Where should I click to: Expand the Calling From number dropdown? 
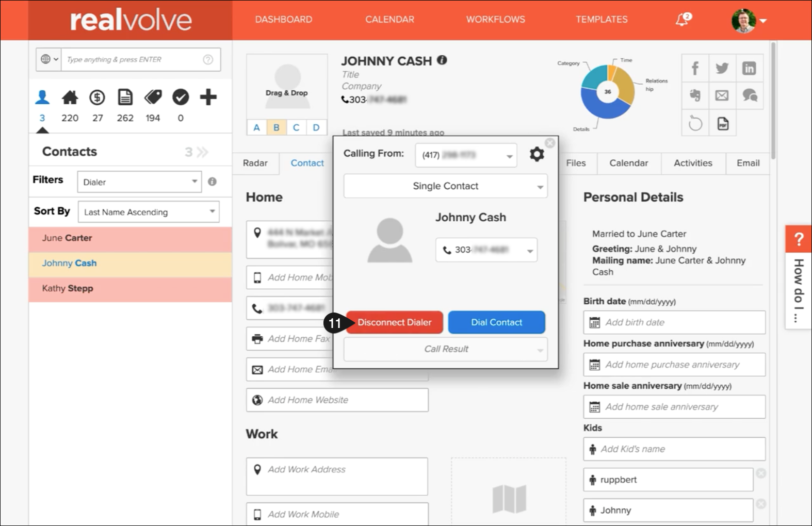tap(465, 155)
